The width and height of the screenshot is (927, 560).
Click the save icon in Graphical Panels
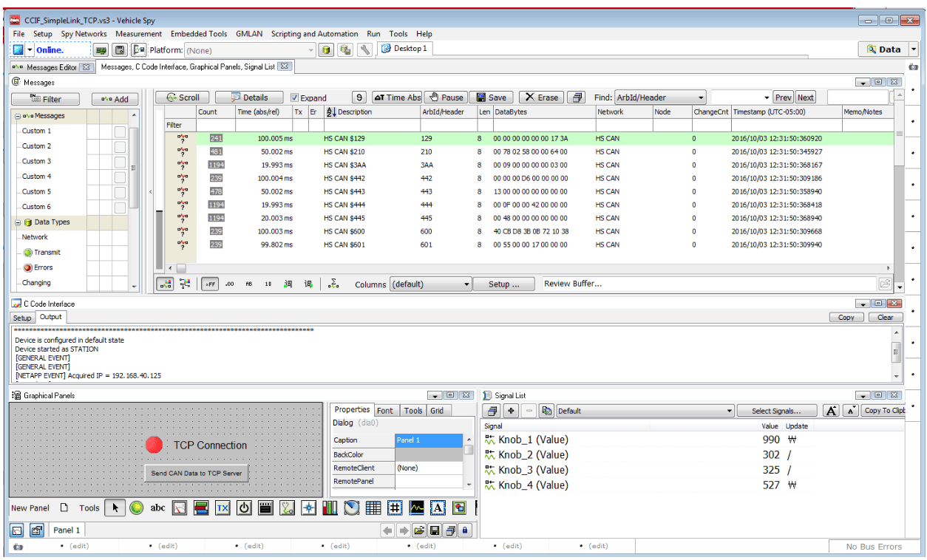(x=435, y=530)
